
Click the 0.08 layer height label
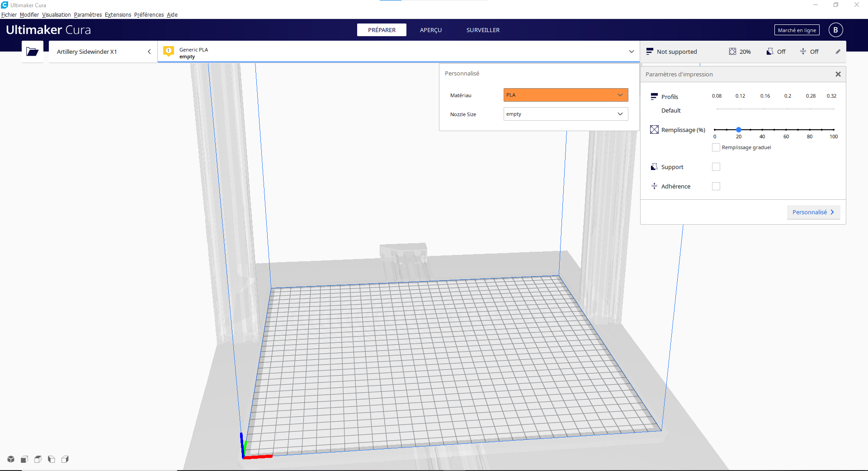(717, 96)
